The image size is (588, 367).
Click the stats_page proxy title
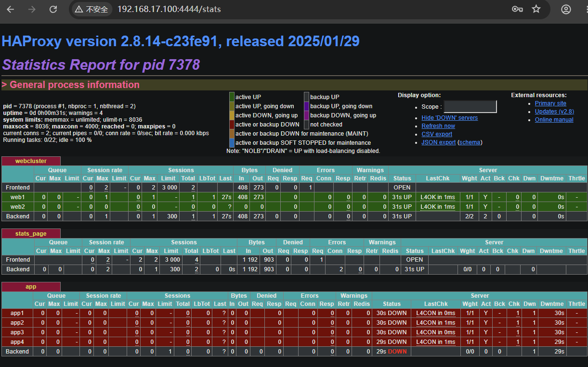tap(31, 234)
